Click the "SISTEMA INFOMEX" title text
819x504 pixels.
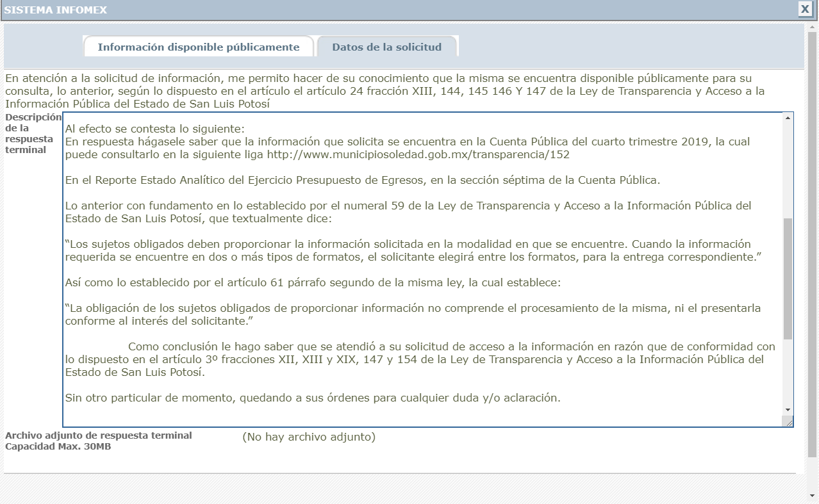[x=56, y=10]
